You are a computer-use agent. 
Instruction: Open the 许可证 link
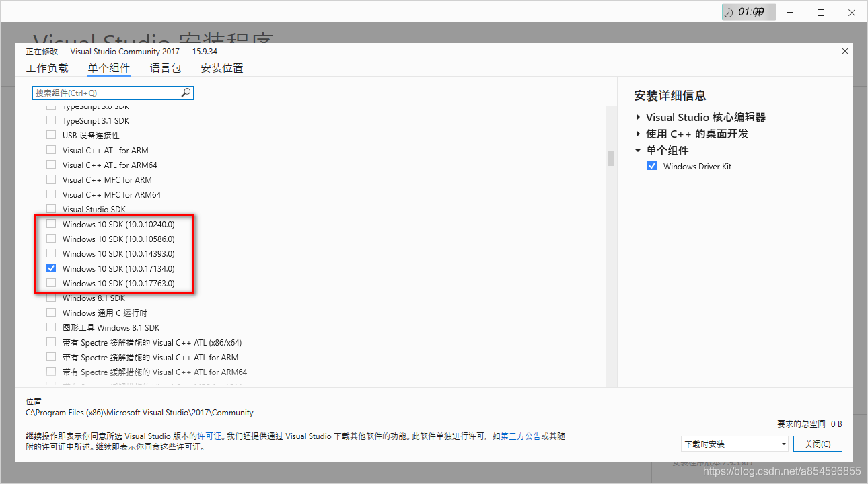click(209, 436)
